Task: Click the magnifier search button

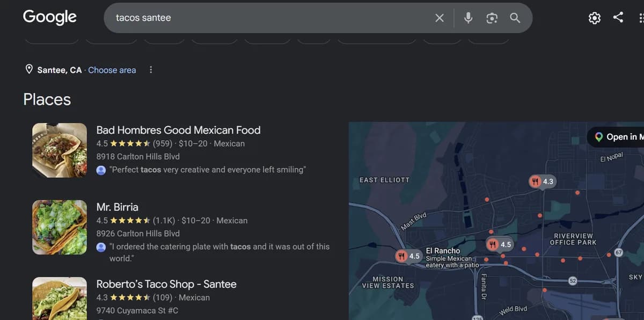Action: click(x=515, y=18)
